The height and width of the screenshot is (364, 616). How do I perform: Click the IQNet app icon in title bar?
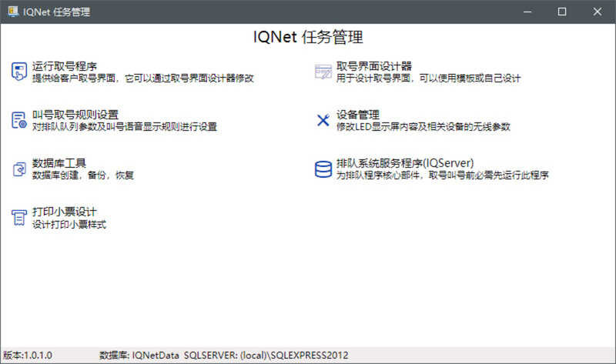pyautogui.click(x=12, y=12)
